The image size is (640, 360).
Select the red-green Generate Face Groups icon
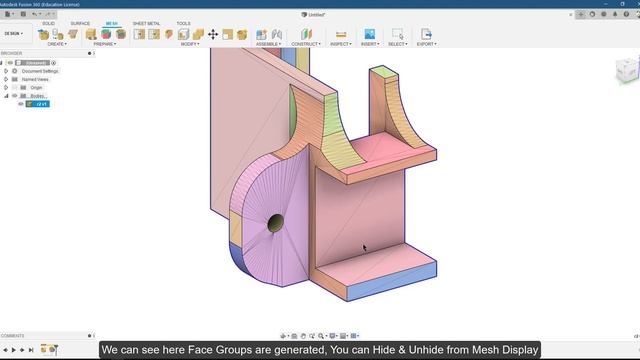click(x=106, y=34)
